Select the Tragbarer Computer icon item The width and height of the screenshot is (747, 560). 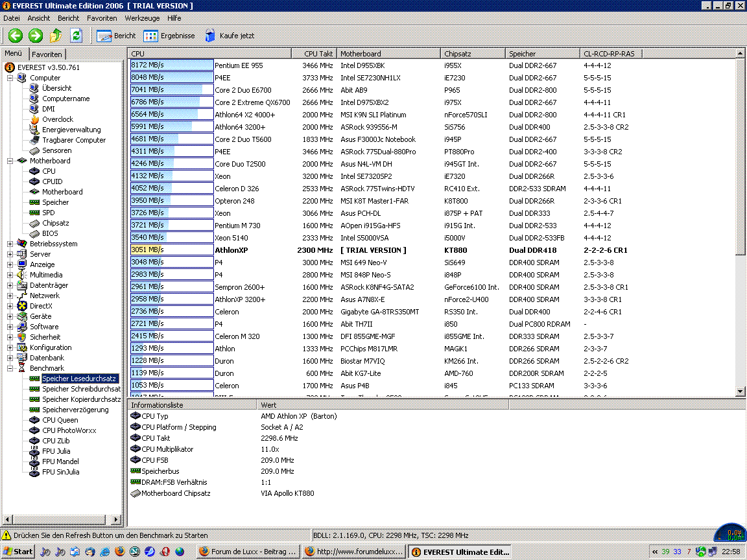tap(34, 140)
